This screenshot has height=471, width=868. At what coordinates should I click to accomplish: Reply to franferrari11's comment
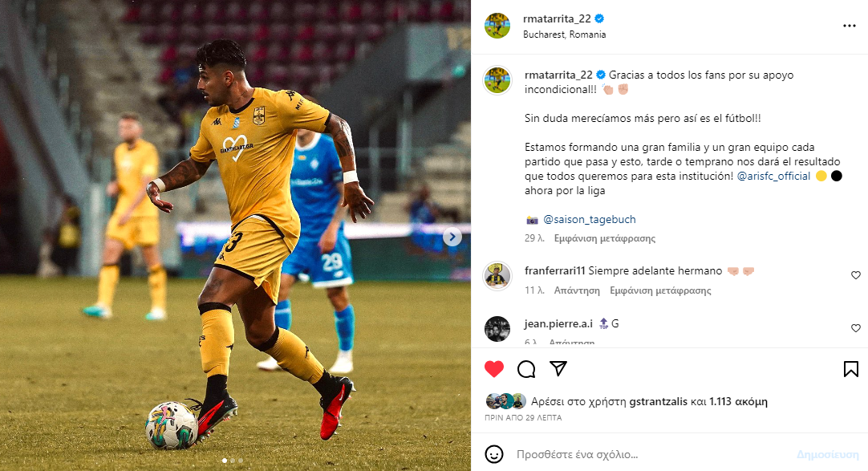coord(577,290)
